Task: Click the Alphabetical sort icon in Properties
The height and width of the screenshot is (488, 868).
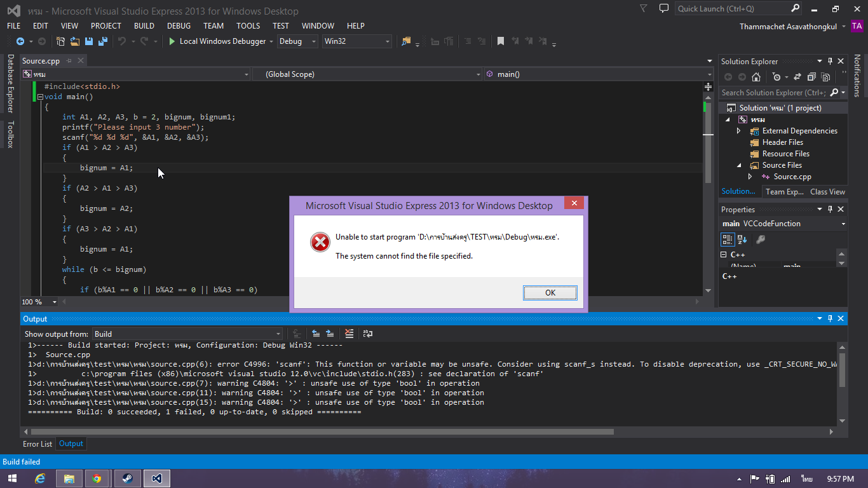Action: pyautogui.click(x=742, y=240)
